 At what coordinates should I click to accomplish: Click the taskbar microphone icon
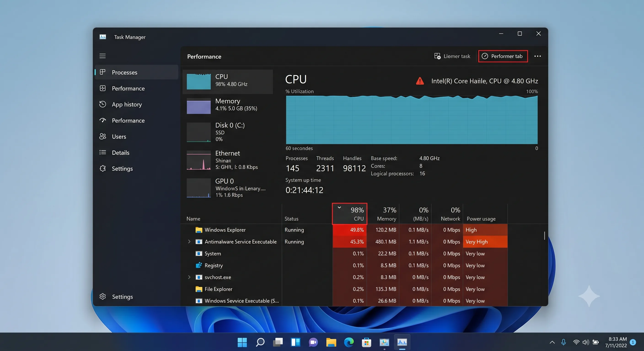[563, 342]
